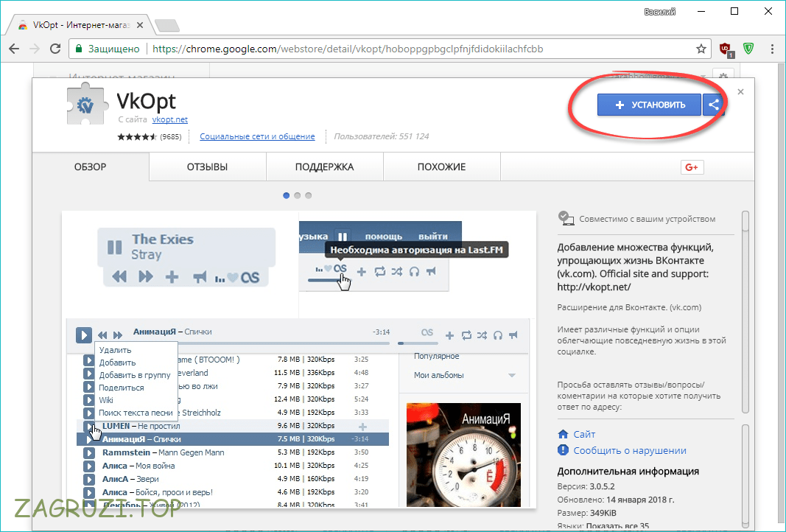This screenshot has width=786, height=532.
Task: Click the Версия: 3.0.5.2 text
Action: tap(586, 486)
